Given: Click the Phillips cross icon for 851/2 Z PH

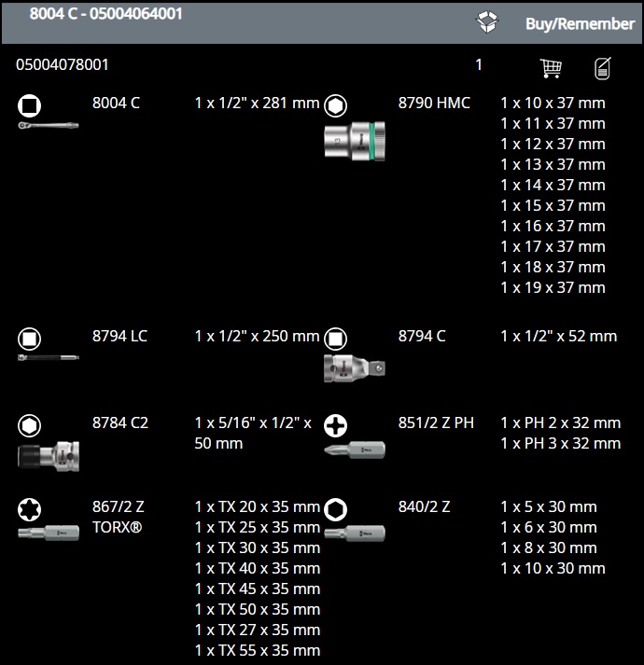Looking at the screenshot, I should pos(335,425).
